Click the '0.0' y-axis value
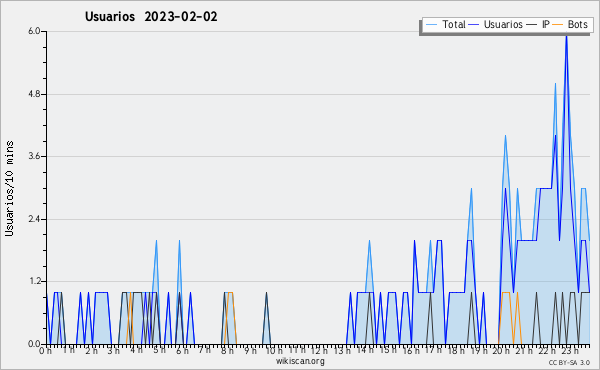The image size is (600, 370). 34,344
